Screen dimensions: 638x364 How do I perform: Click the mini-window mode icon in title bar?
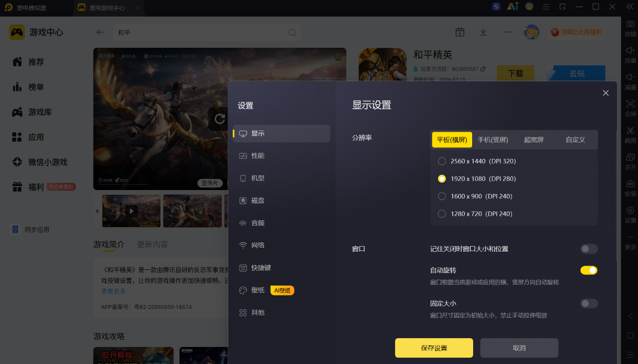(x=562, y=7)
